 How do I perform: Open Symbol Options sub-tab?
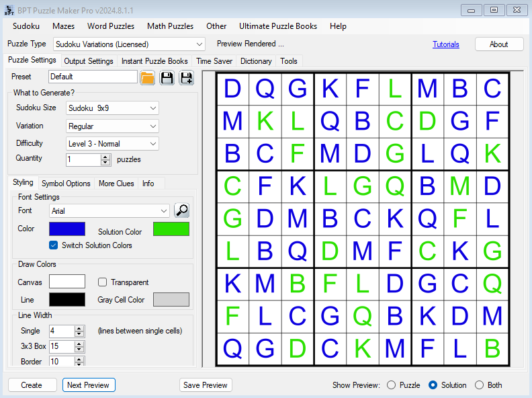click(x=66, y=184)
